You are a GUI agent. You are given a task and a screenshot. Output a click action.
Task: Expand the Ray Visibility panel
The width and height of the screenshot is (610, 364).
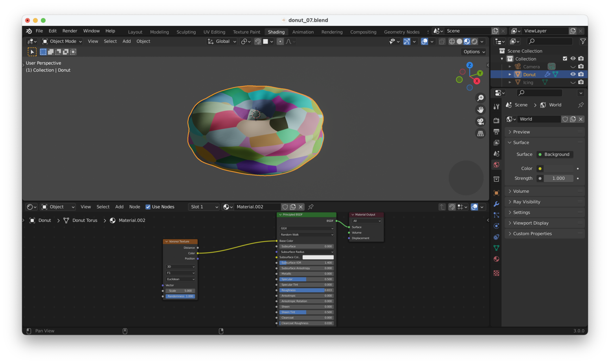(x=527, y=202)
